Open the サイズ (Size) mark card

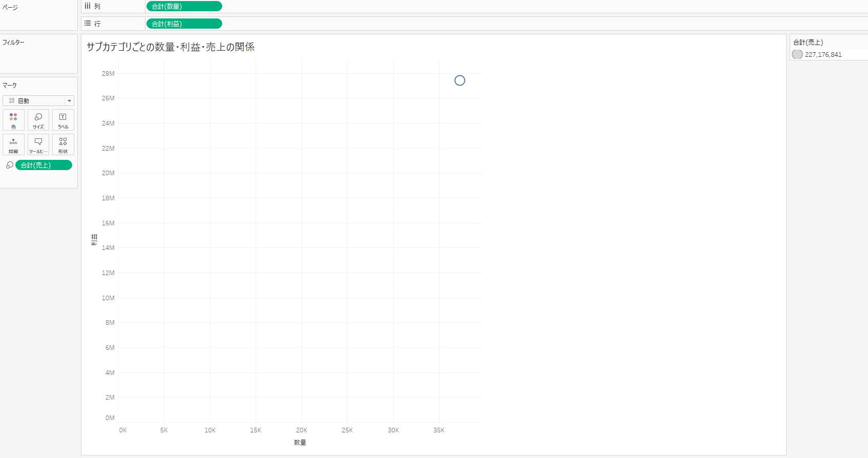(x=38, y=120)
